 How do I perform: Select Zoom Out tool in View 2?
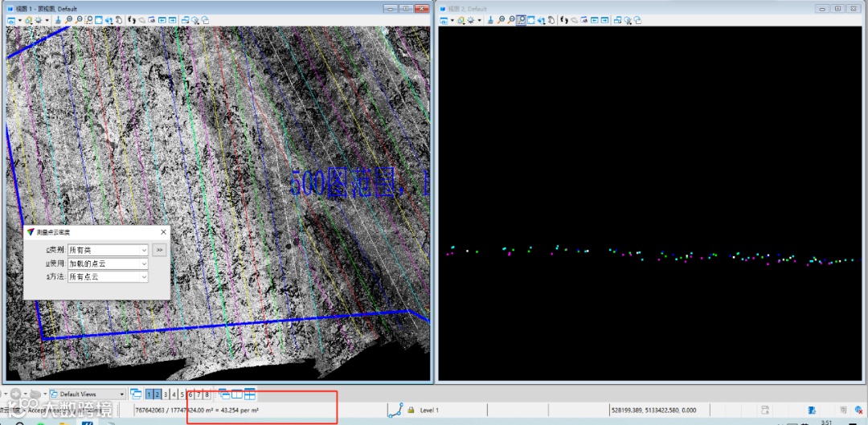pyautogui.click(x=511, y=20)
